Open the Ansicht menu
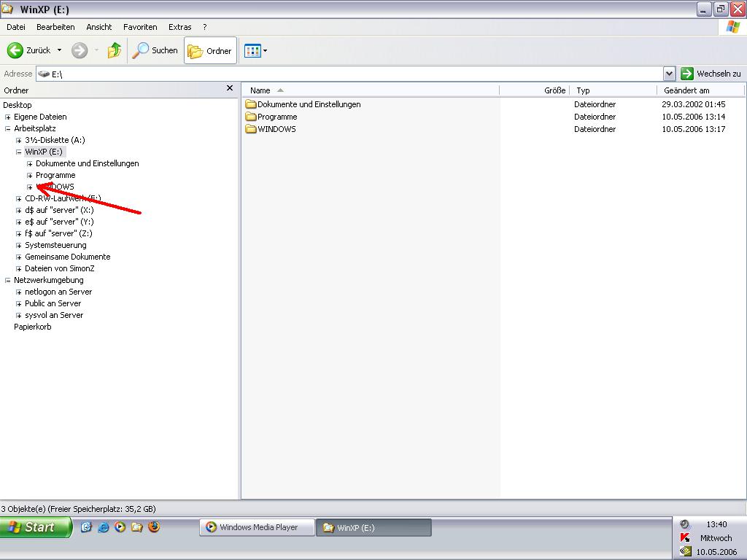This screenshot has width=747, height=560. click(98, 27)
